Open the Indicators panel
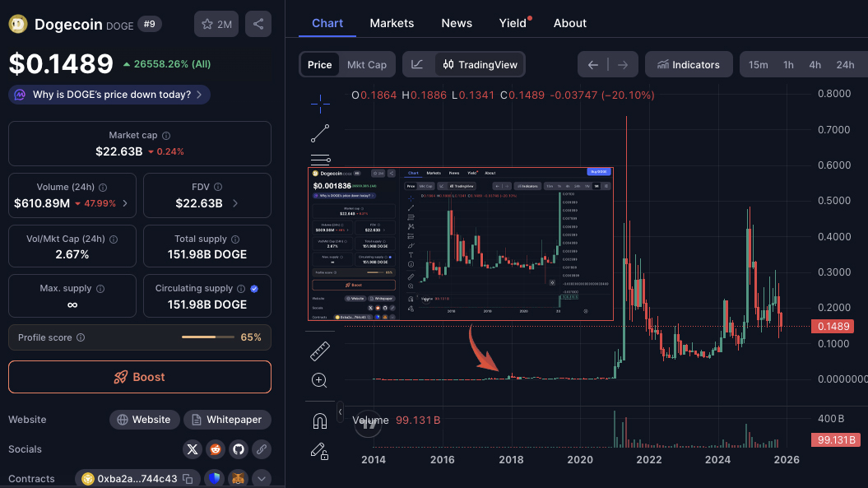The image size is (868, 488). pos(689,64)
